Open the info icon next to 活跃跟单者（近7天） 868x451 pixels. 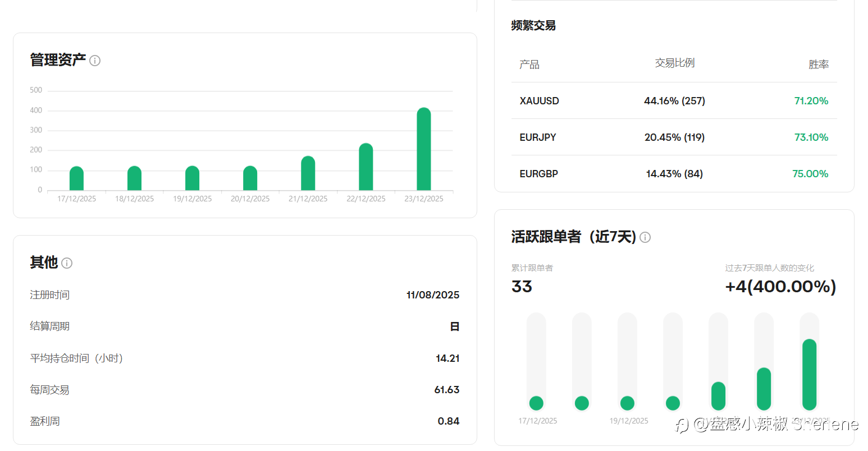(x=645, y=237)
